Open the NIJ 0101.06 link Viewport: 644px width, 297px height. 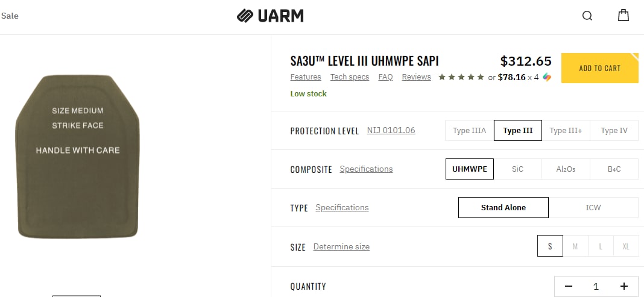391,131
